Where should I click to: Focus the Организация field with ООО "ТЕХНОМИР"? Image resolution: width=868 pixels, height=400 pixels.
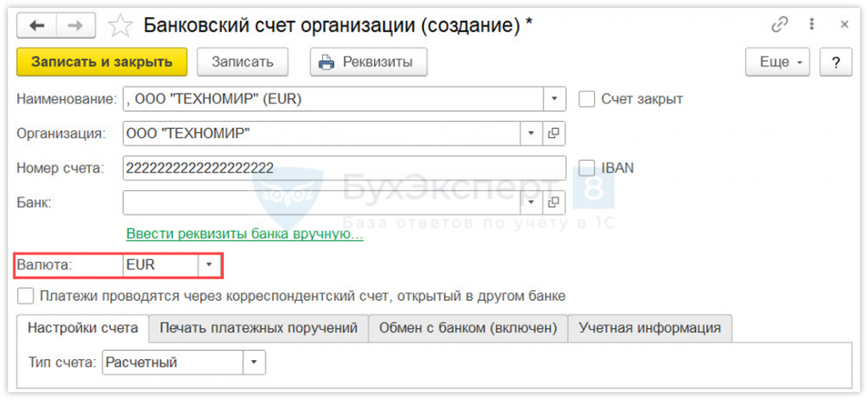(x=322, y=133)
